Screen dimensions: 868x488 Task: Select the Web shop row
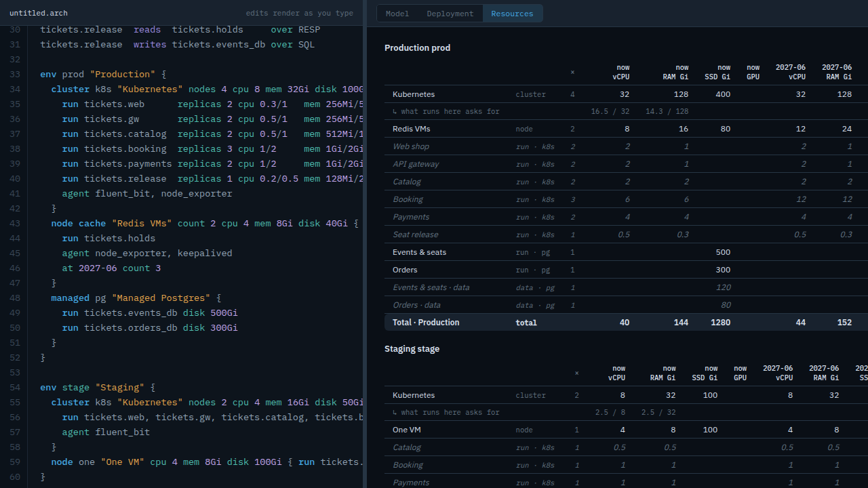point(626,146)
